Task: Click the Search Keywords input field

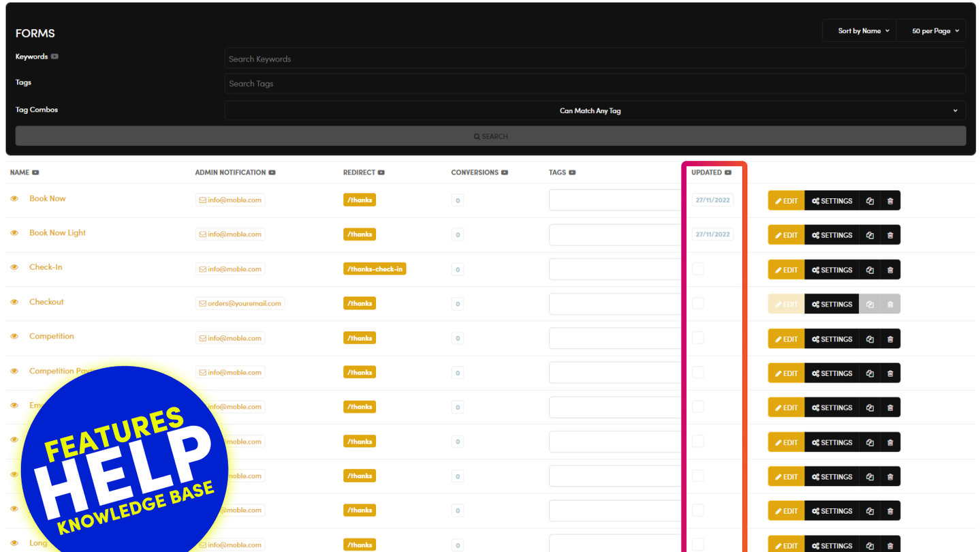Action: click(595, 59)
